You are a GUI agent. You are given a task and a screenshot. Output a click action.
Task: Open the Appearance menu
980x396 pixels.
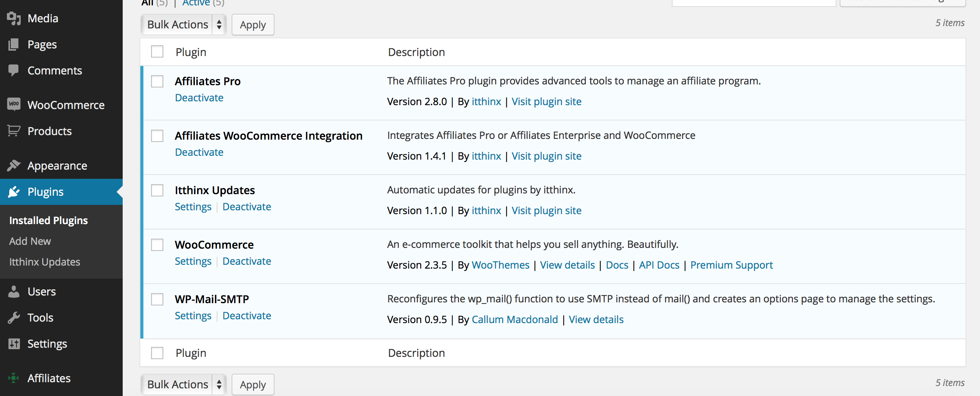[61, 165]
